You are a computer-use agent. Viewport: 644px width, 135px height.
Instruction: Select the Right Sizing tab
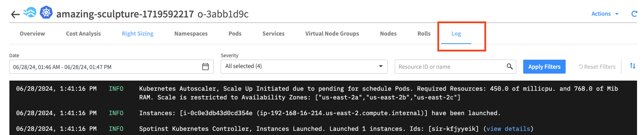(138, 33)
